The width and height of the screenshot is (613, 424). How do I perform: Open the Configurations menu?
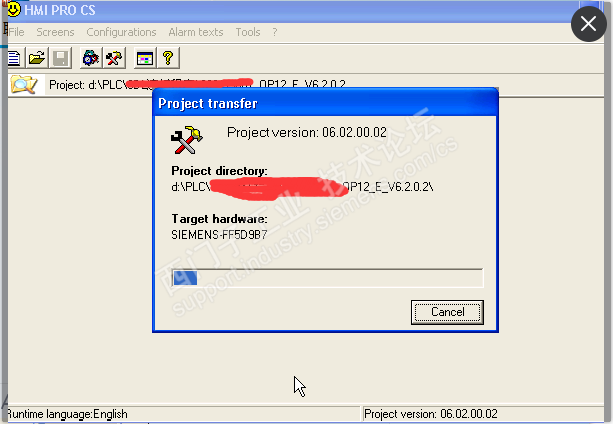click(x=121, y=32)
